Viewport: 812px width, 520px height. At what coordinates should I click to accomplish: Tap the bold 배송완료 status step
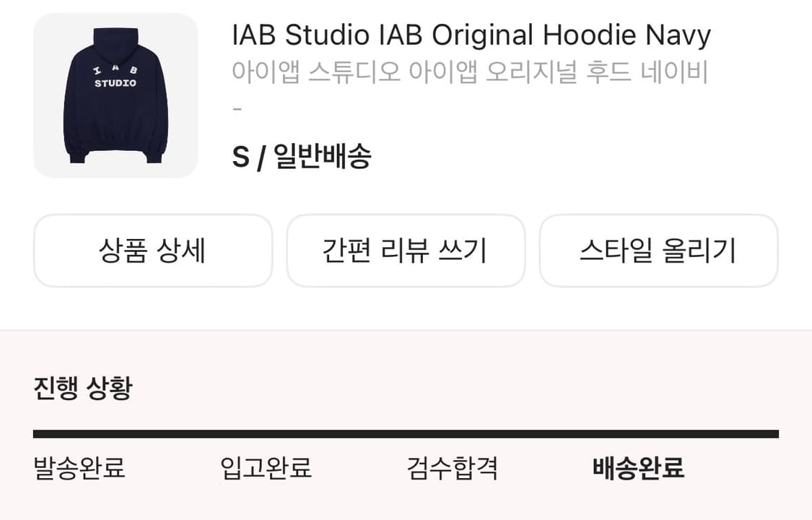pos(639,468)
